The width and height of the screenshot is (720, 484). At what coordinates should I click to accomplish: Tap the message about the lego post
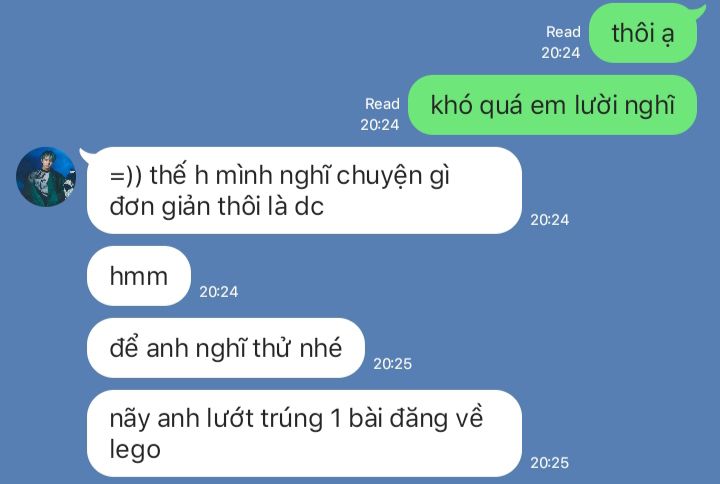[304, 433]
